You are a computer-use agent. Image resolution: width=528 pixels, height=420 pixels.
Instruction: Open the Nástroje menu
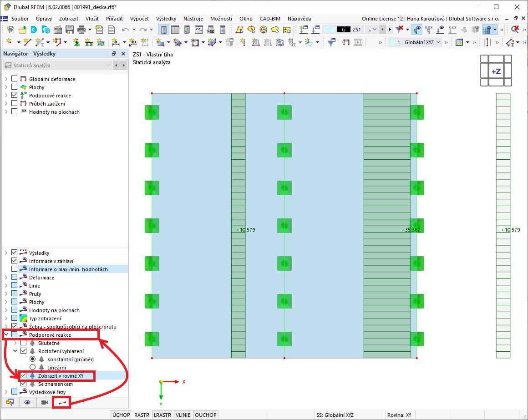click(x=193, y=19)
